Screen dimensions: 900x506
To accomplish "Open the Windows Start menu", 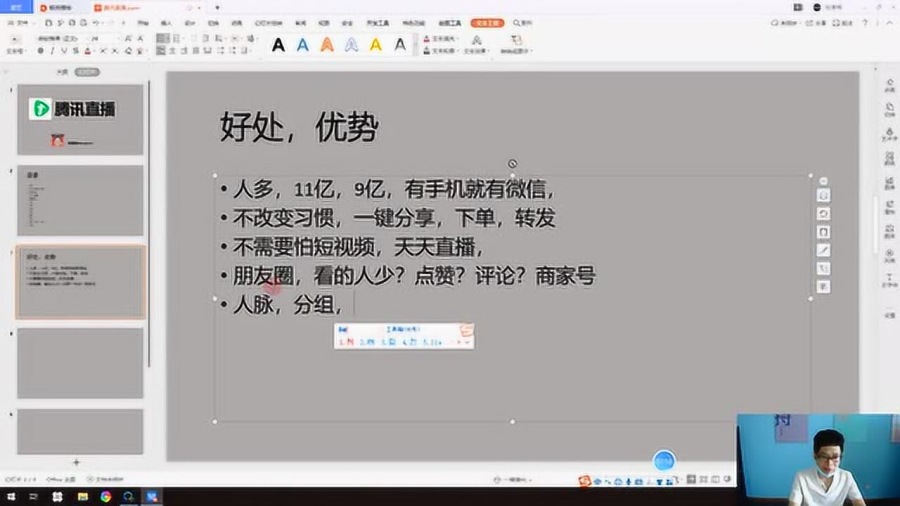I will 11,497.
